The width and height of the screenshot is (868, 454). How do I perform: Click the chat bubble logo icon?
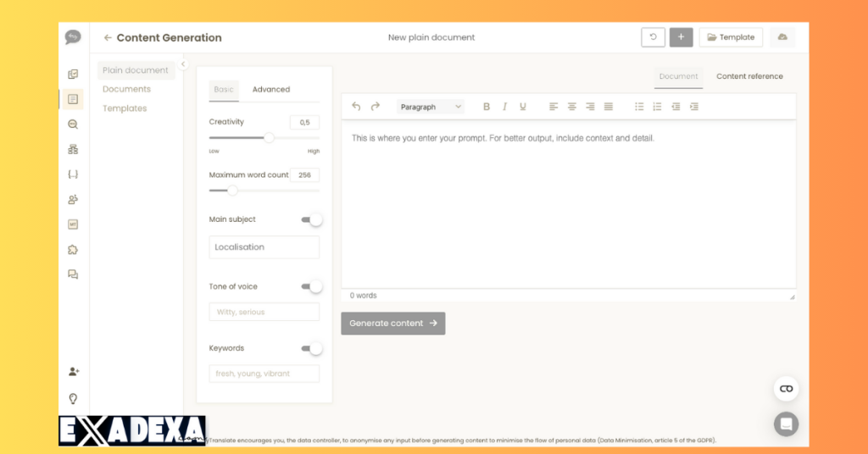pos(73,37)
